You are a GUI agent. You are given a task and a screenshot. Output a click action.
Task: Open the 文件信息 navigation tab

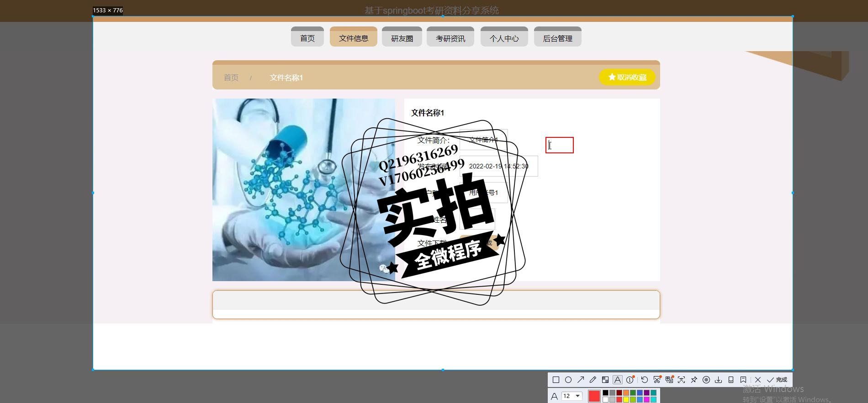354,37
